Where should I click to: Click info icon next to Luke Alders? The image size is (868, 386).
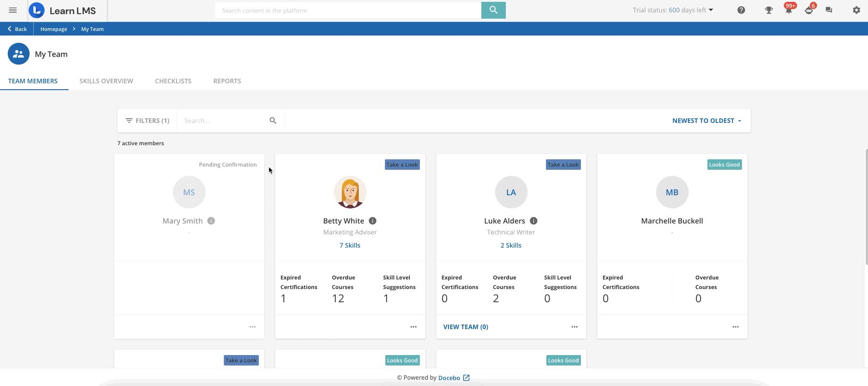point(534,221)
